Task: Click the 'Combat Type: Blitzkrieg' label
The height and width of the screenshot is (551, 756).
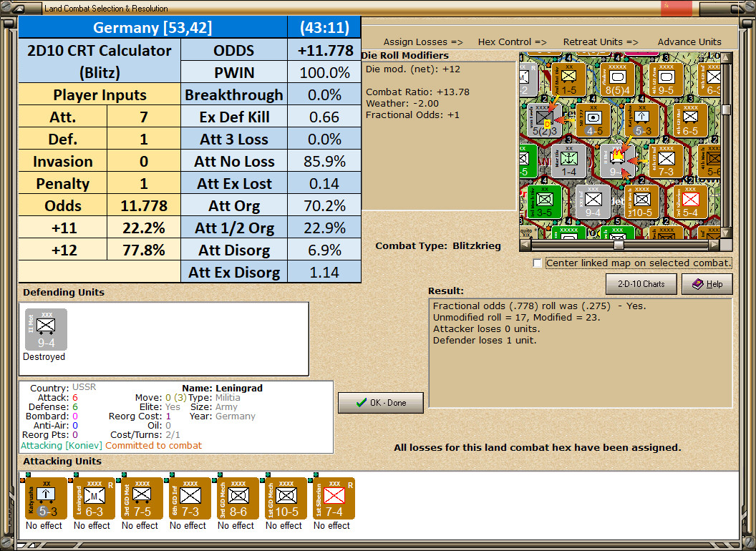Action: pyautogui.click(x=438, y=246)
